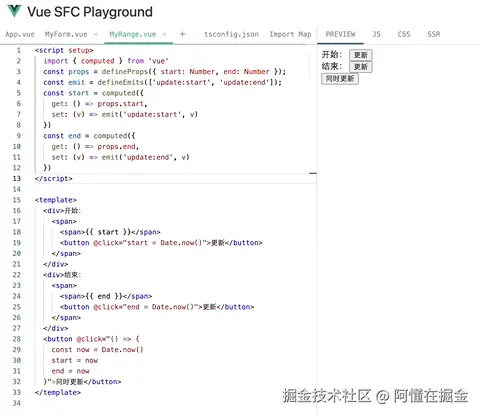The image size is (480, 416).
Task: Click 更新 button next to 开始
Action: pos(361,55)
